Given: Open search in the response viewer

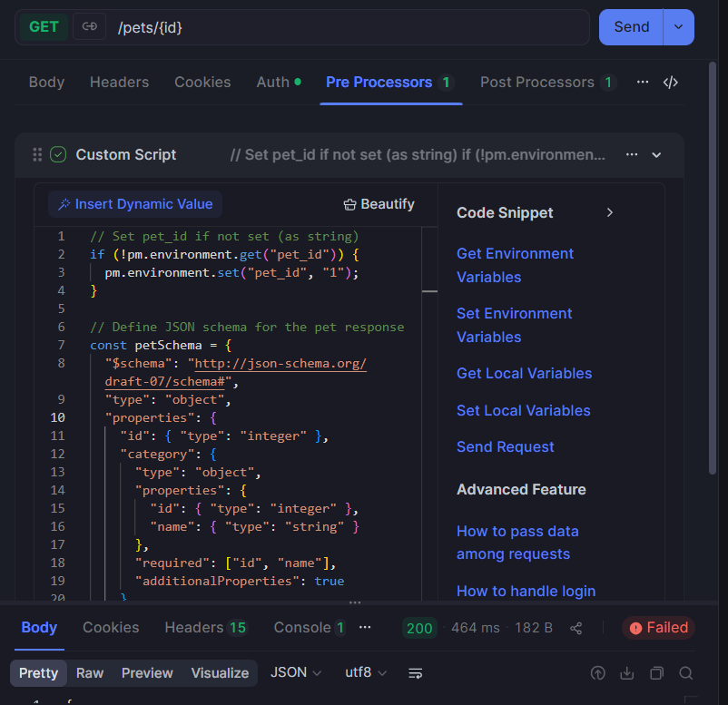Looking at the screenshot, I should (685, 673).
